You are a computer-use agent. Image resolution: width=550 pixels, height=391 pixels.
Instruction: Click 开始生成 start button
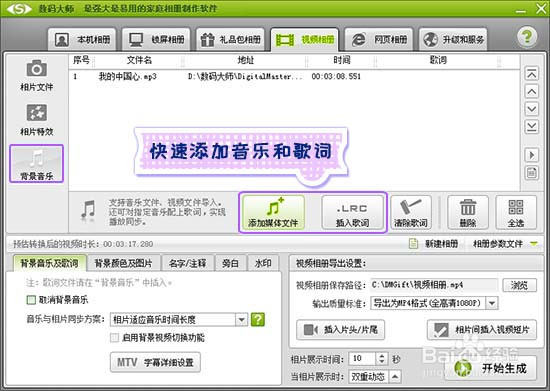pyautogui.click(x=490, y=368)
